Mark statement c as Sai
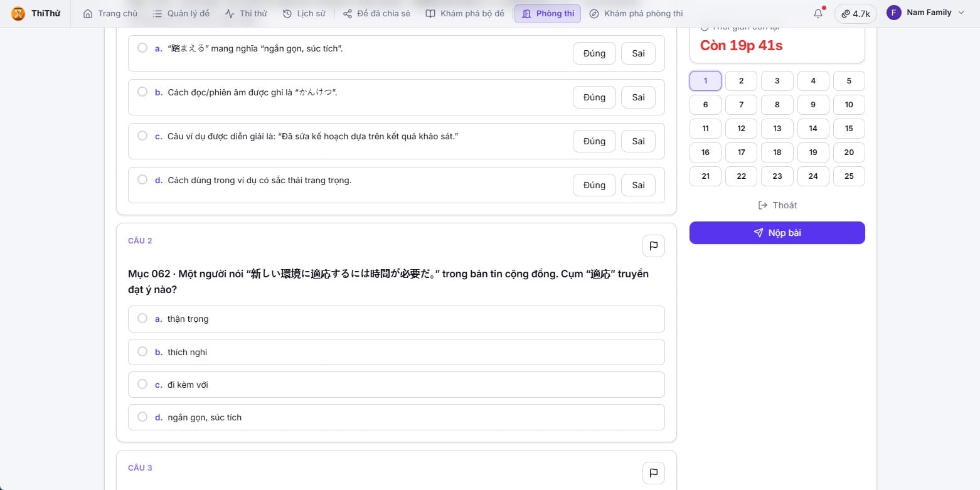Image resolution: width=980 pixels, height=490 pixels. click(x=638, y=141)
